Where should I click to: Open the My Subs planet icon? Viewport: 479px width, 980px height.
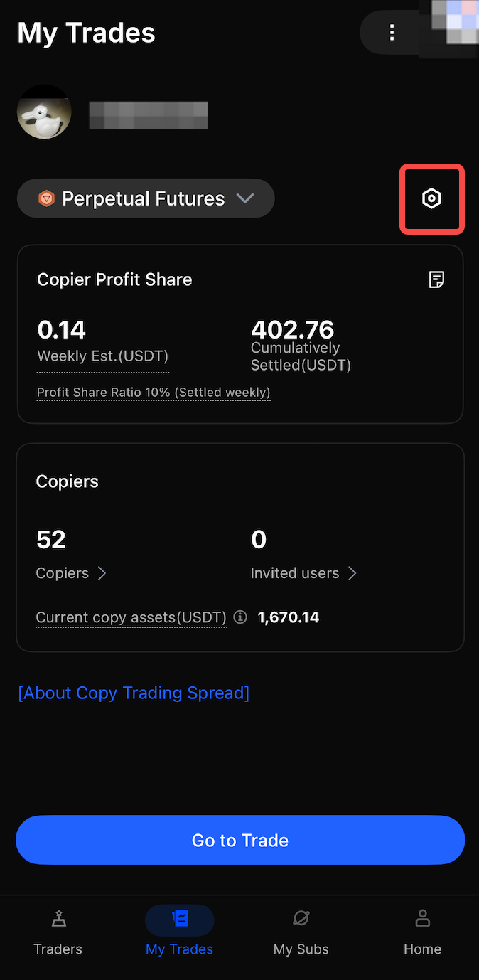pos(301,920)
